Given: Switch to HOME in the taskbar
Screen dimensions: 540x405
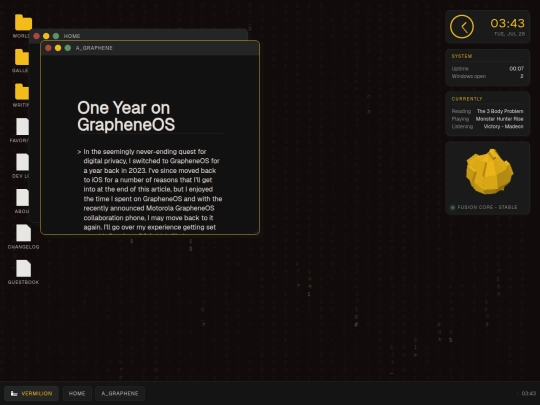Looking at the screenshot, I should (77, 393).
